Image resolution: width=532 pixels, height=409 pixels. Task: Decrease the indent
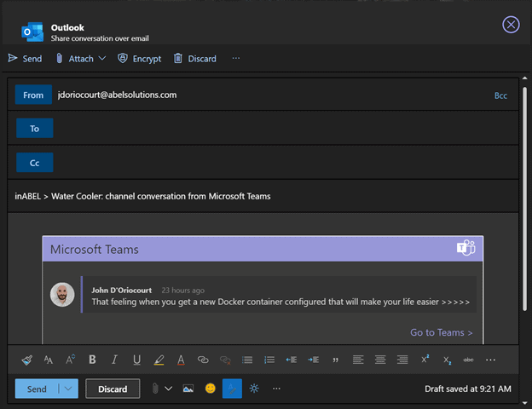tap(292, 360)
